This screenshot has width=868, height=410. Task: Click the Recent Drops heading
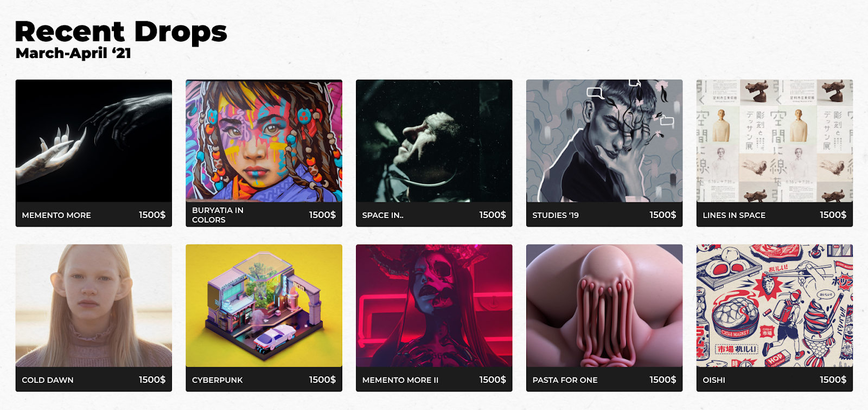point(121,32)
